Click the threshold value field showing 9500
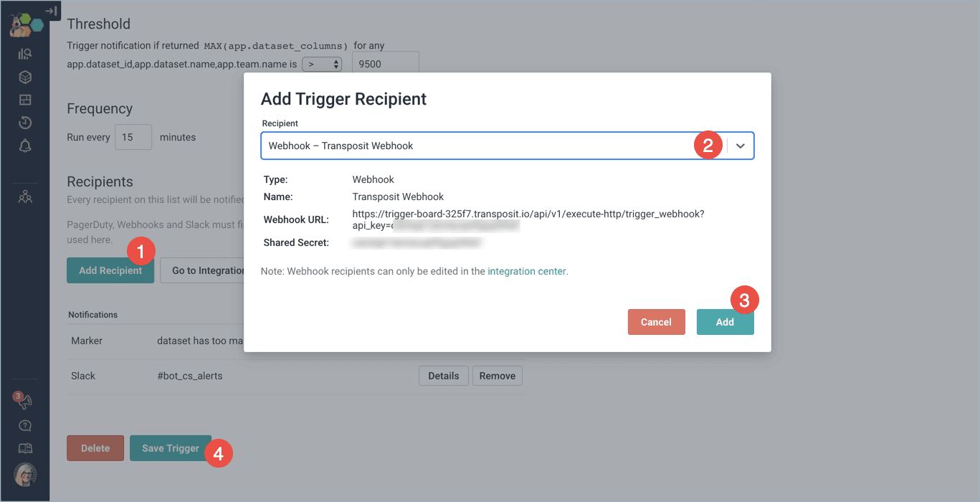The image size is (980, 502). [385, 64]
